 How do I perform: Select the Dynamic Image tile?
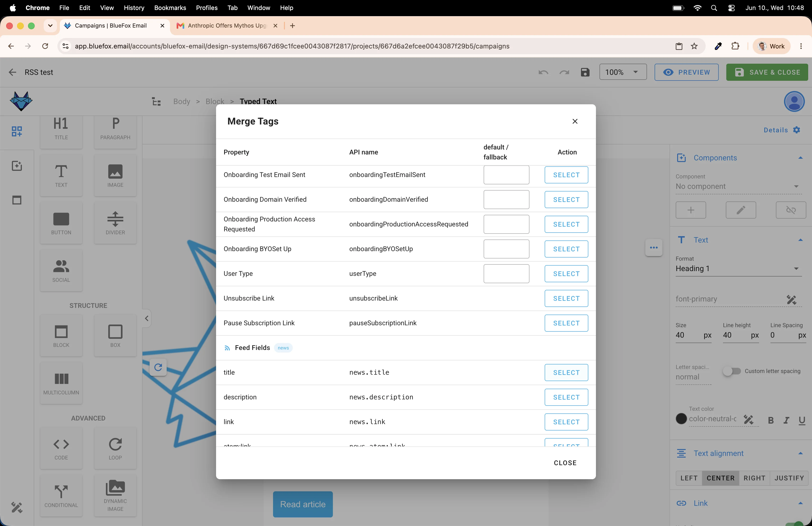coord(115,496)
